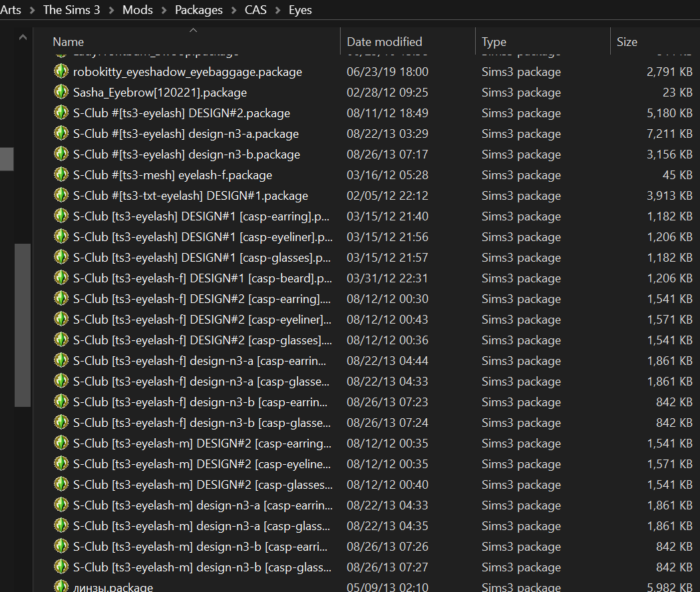
Task: Sort files by Type column header
Action: point(543,41)
